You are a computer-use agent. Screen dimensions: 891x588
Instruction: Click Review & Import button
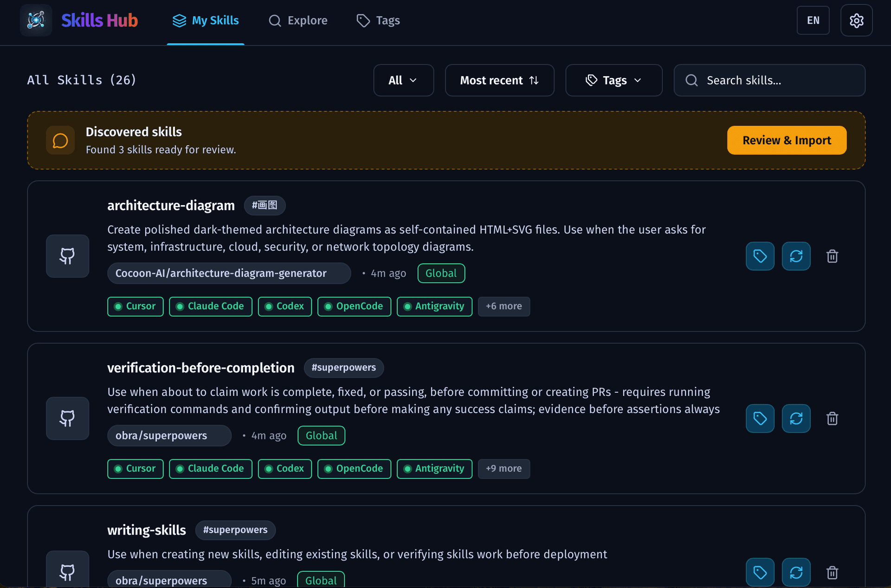pyautogui.click(x=787, y=140)
